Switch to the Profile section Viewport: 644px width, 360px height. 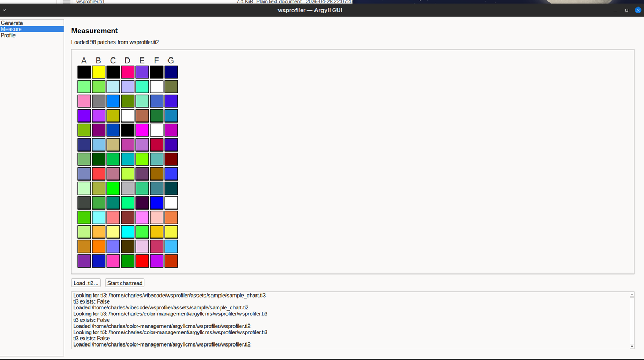coord(8,35)
